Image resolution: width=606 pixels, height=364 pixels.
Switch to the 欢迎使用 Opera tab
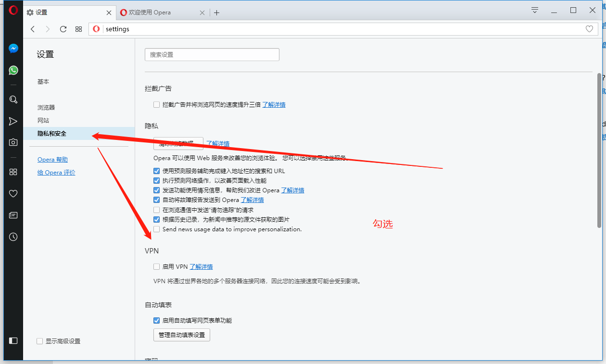[163, 13]
